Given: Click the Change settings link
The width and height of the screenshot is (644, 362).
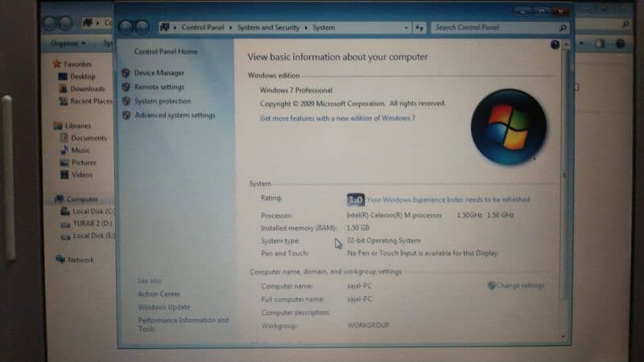Looking at the screenshot, I should tap(520, 286).
